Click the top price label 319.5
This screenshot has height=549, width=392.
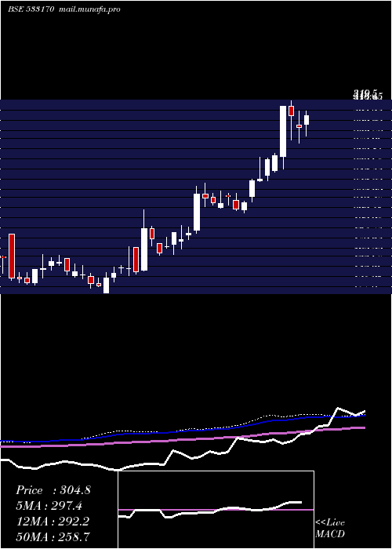click(x=367, y=94)
